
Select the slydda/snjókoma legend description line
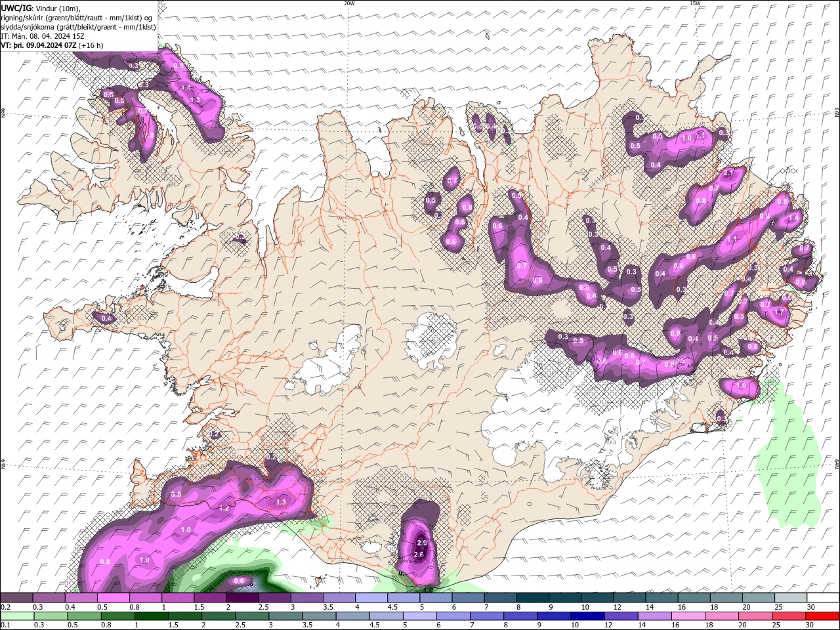pos(79,27)
